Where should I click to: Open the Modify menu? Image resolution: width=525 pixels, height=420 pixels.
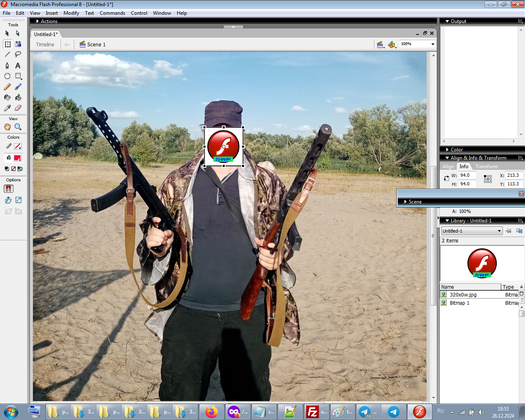coord(71,13)
